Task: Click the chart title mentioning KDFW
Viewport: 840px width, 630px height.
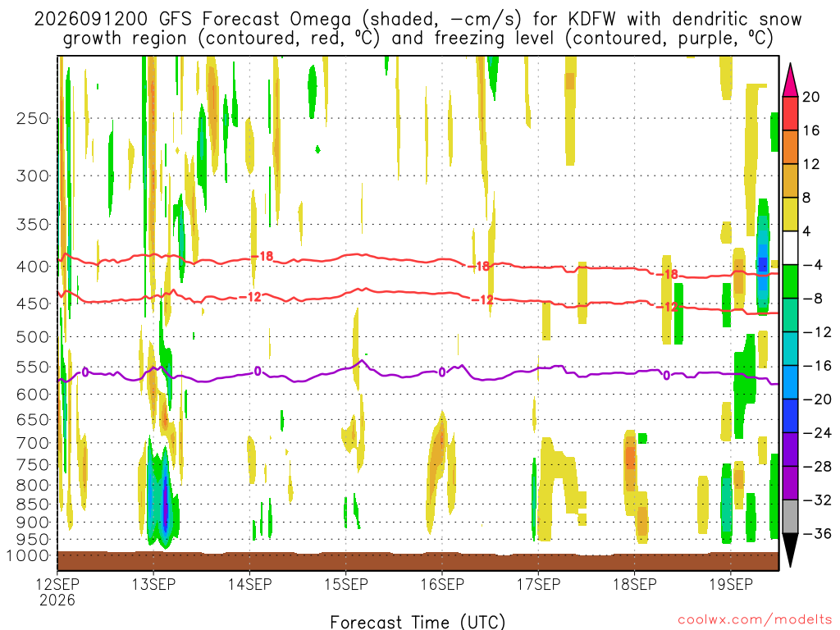Action: point(418,29)
